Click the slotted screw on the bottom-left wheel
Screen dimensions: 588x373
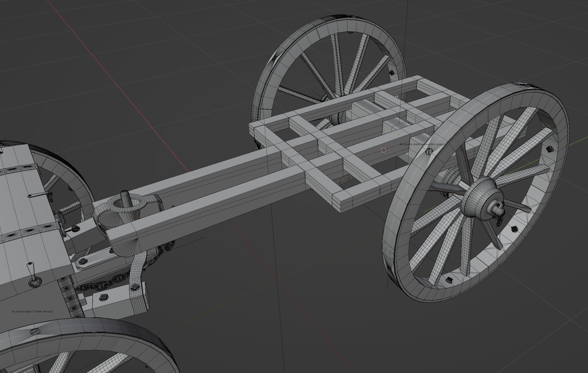[x=35, y=332]
